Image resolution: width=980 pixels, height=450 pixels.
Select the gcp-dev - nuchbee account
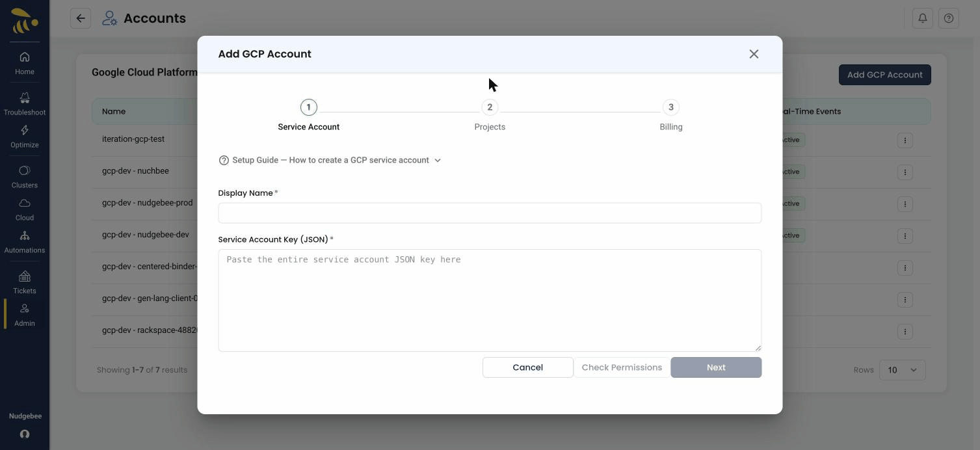pos(135,171)
